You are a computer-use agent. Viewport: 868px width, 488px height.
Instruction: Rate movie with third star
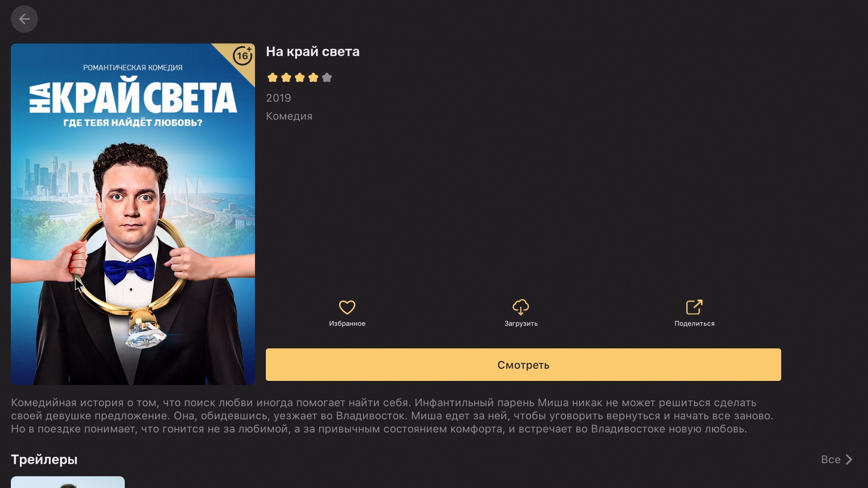[x=300, y=78]
